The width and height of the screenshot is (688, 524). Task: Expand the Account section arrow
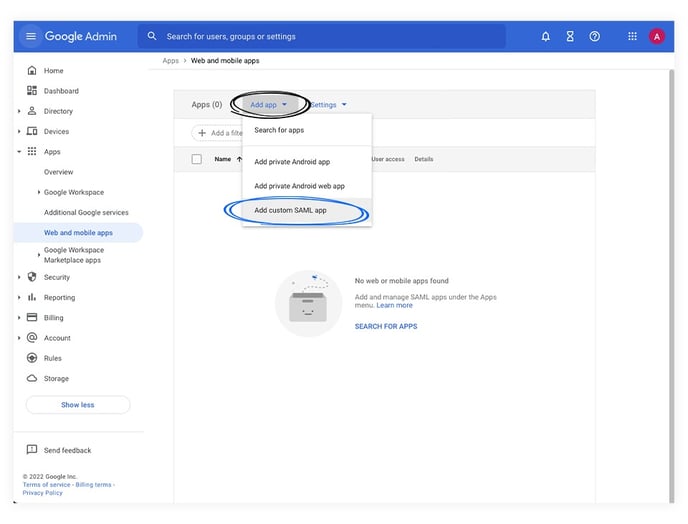pyautogui.click(x=19, y=337)
